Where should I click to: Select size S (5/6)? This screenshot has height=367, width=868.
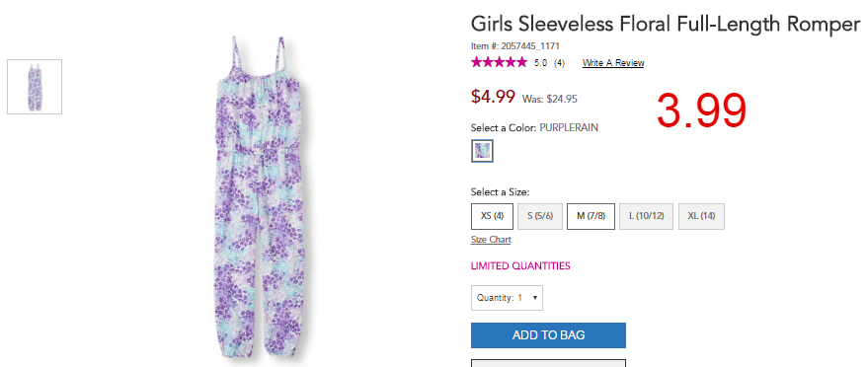540,216
